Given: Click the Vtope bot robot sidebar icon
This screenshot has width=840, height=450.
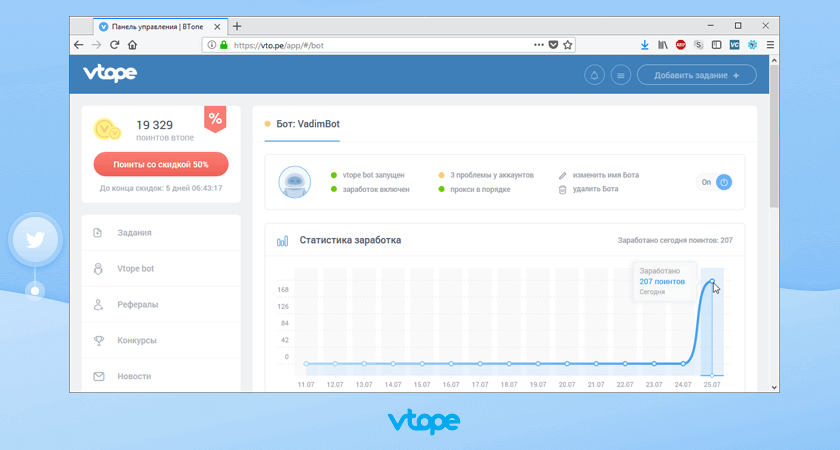Looking at the screenshot, I should pyautogui.click(x=98, y=268).
